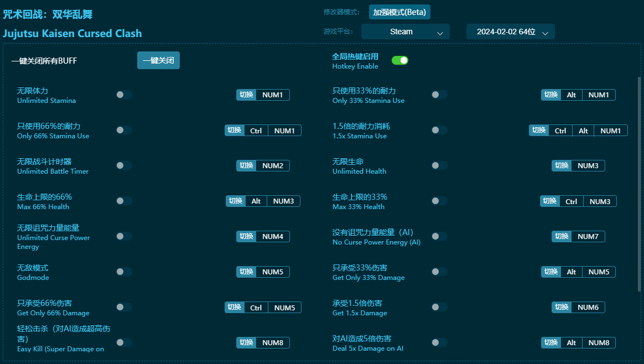Click the NUM1 key of Unlimited Stamina hotkey
The width and height of the screenshot is (644, 364).
point(273,95)
